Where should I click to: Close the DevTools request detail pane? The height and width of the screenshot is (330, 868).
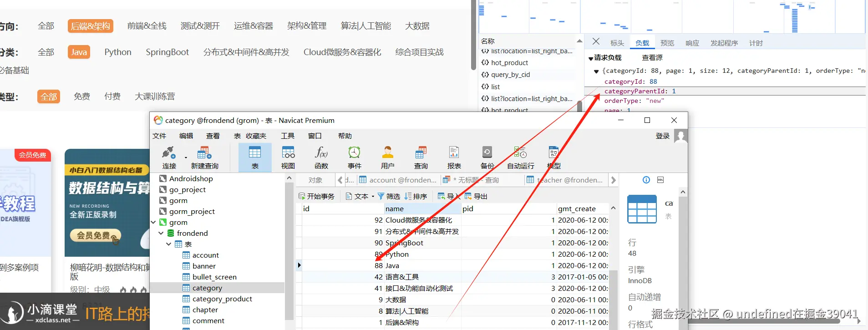click(x=596, y=41)
